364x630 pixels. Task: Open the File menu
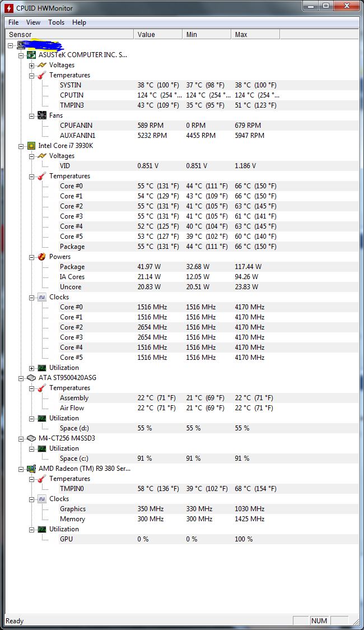[x=13, y=22]
